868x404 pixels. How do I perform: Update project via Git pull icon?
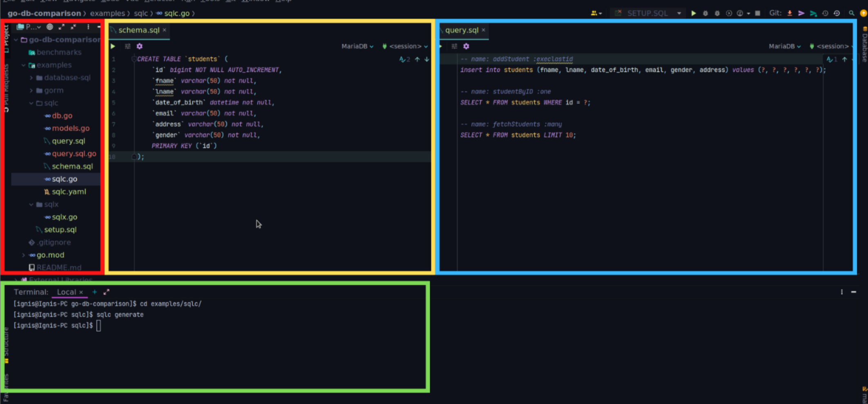pos(790,13)
